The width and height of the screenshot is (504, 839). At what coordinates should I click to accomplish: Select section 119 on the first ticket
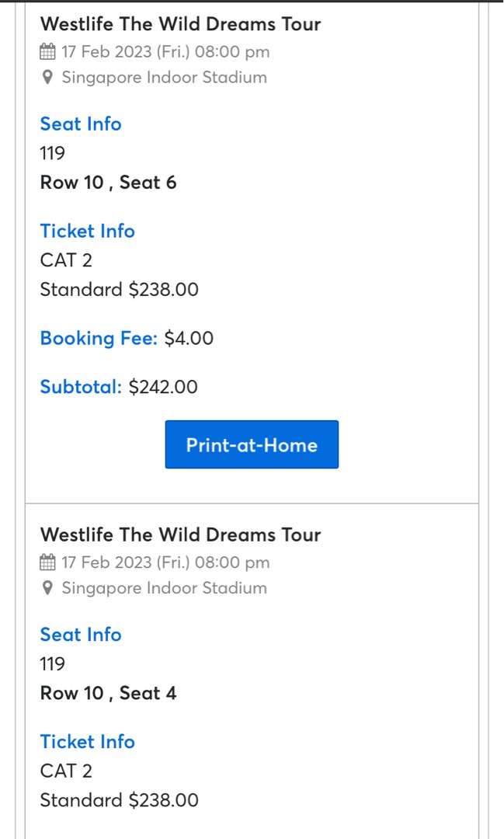[x=52, y=153]
